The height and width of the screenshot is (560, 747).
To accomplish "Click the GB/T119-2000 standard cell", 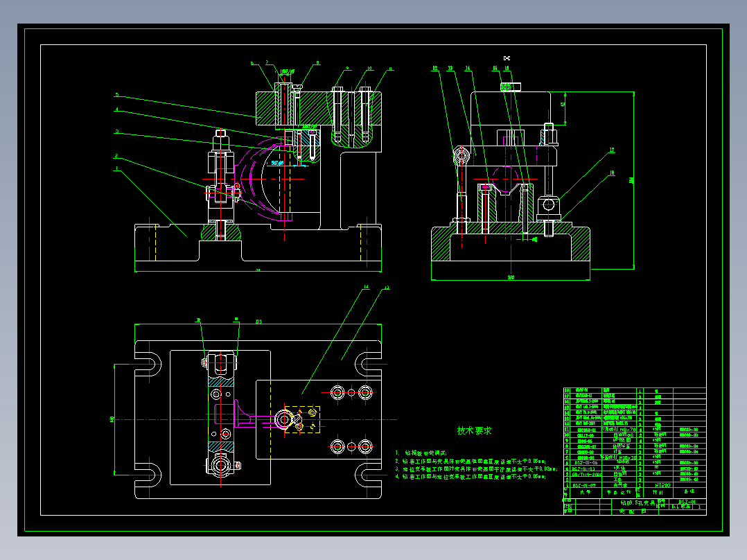I will click(587, 474).
